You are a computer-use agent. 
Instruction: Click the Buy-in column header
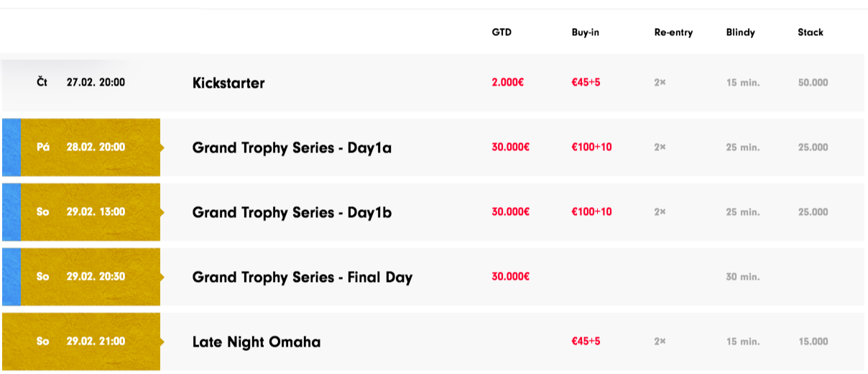point(586,32)
